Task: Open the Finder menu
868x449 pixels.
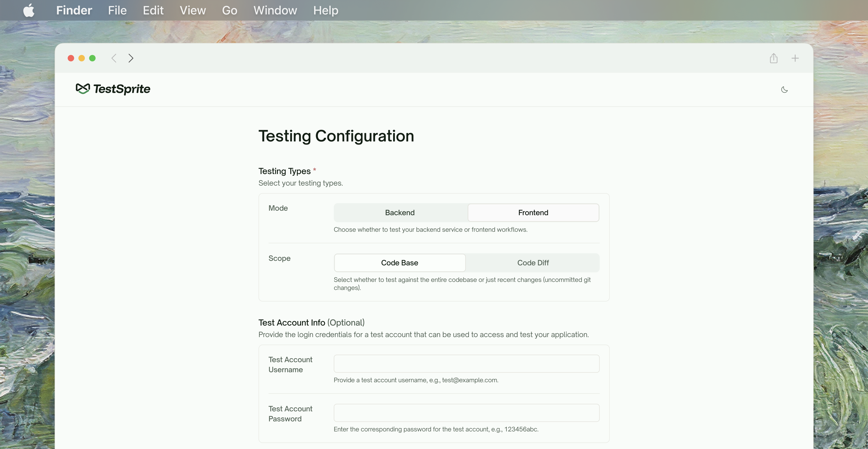Action: 74,10
